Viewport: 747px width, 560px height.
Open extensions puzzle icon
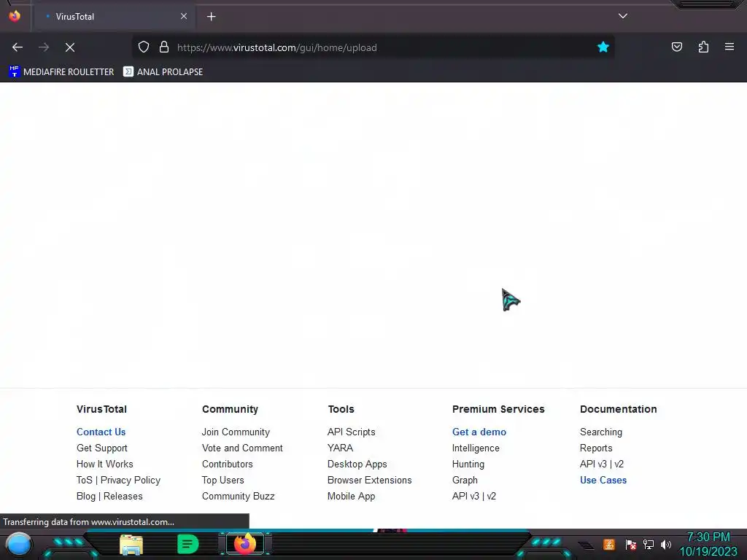(x=703, y=47)
